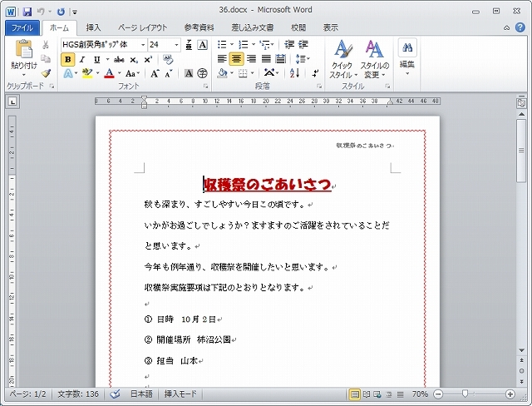Open the ファイル tab
532x406 pixels.
[x=22, y=28]
